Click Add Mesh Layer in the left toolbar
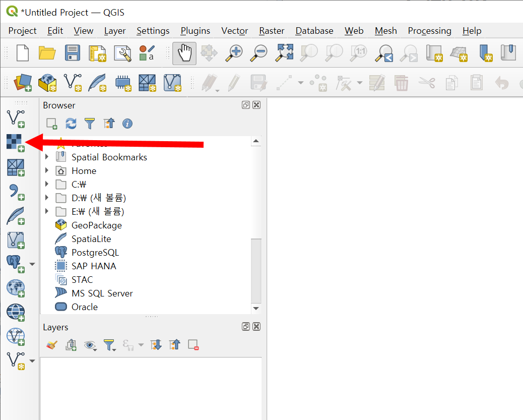 tap(16, 167)
